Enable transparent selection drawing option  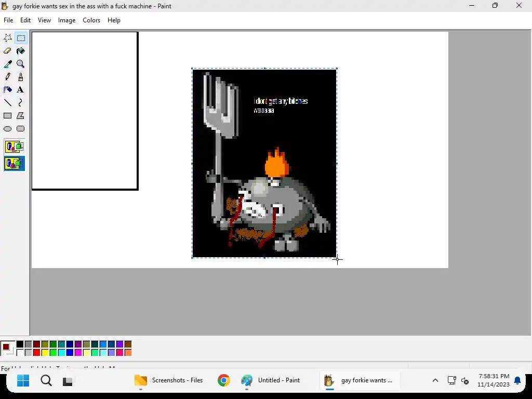tap(14, 164)
